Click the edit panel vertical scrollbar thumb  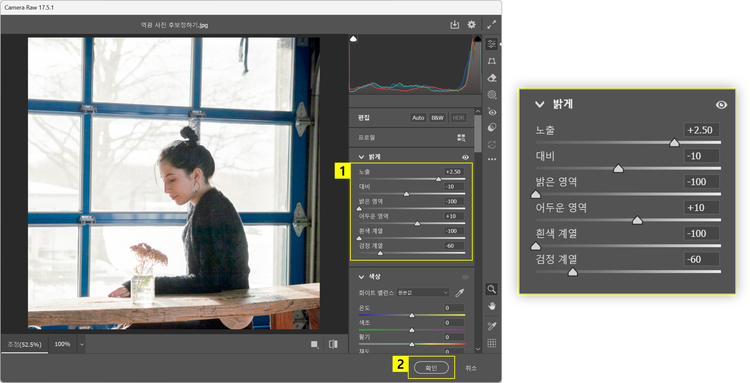point(477,133)
